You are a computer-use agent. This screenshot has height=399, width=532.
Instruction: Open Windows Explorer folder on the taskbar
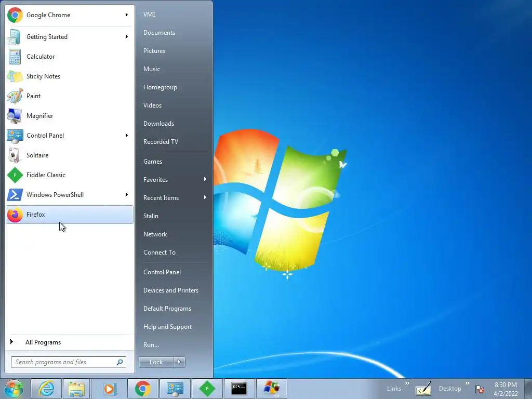pyautogui.click(x=76, y=389)
